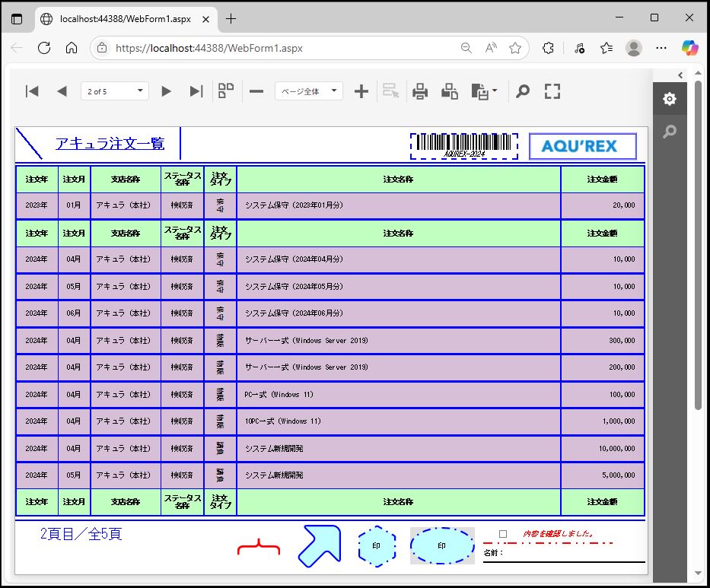Viewport: 710px width, 588px height.
Task: Refresh the page in the browser
Action: coord(44,48)
